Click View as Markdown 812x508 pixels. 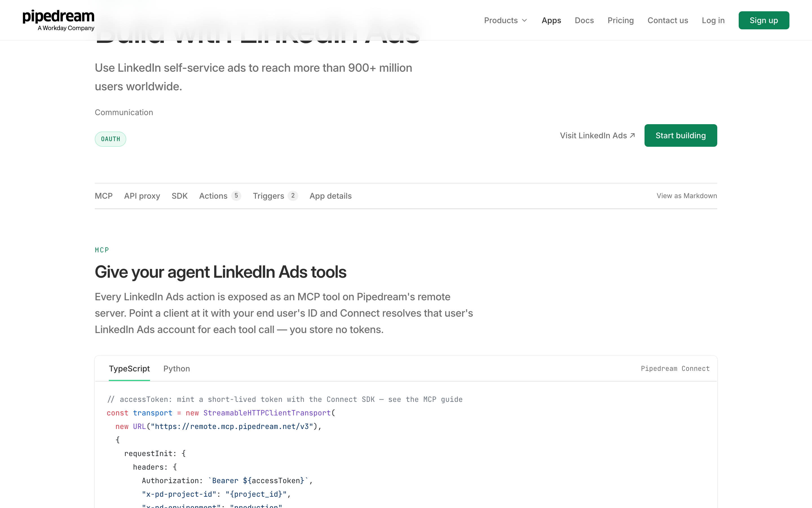point(687,196)
